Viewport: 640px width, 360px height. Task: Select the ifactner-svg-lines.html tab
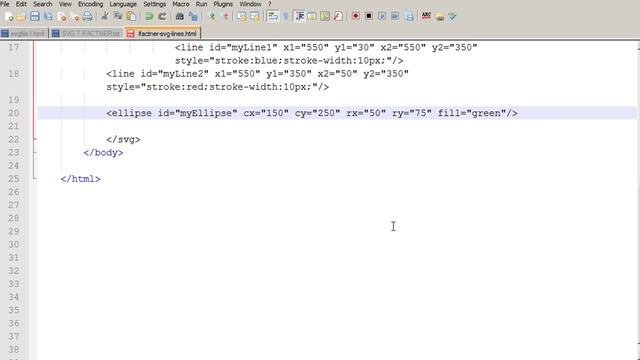[162, 33]
